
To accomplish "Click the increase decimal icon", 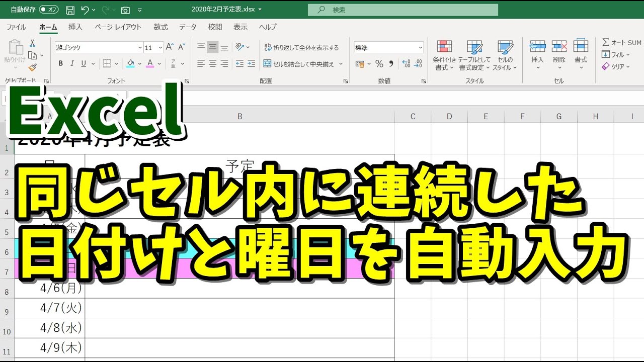I will pyautogui.click(x=406, y=64).
